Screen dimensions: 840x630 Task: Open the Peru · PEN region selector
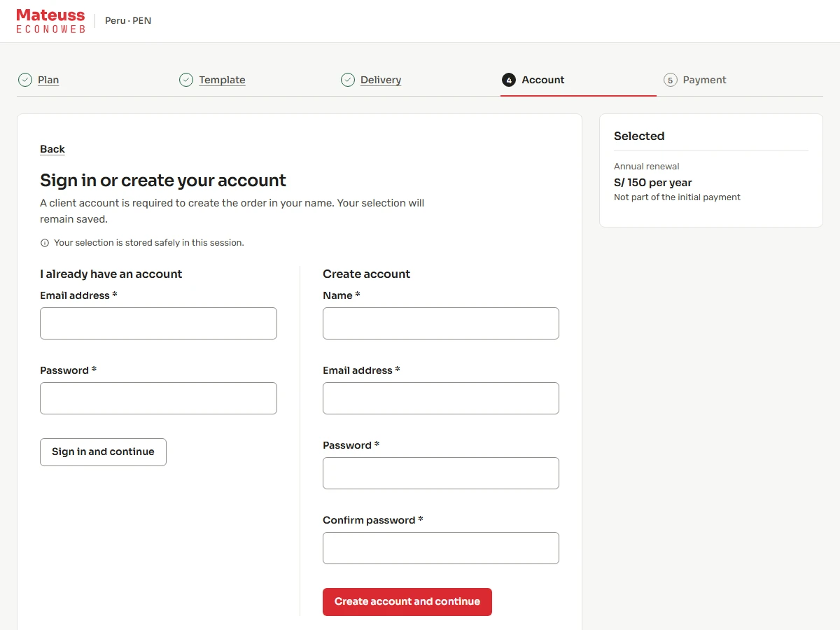pyautogui.click(x=128, y=20)
